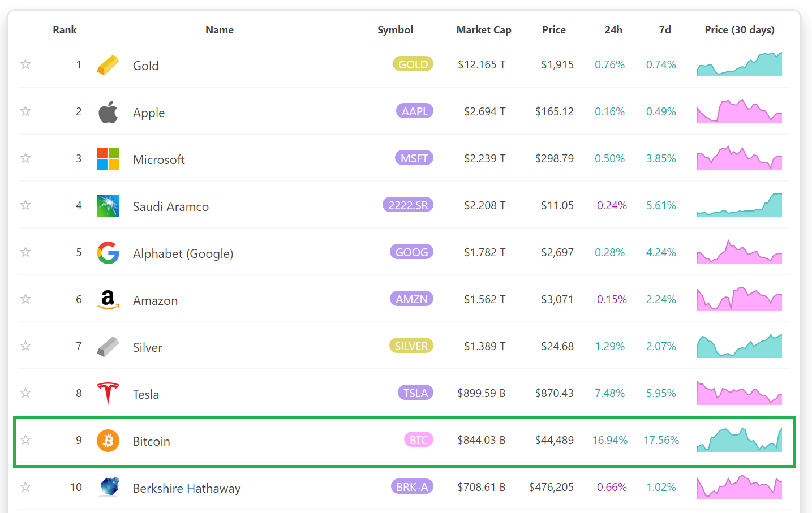Screen dimensions: 812x513
Task: Click the Bitcoin logo icon
Action: click(x=108, y=441)
